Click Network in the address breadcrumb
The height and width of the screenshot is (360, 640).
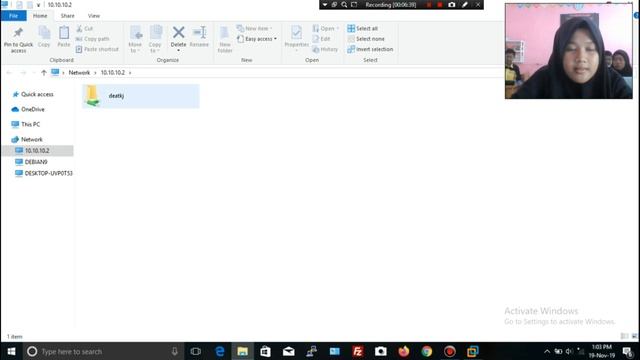tap(79, 73)
